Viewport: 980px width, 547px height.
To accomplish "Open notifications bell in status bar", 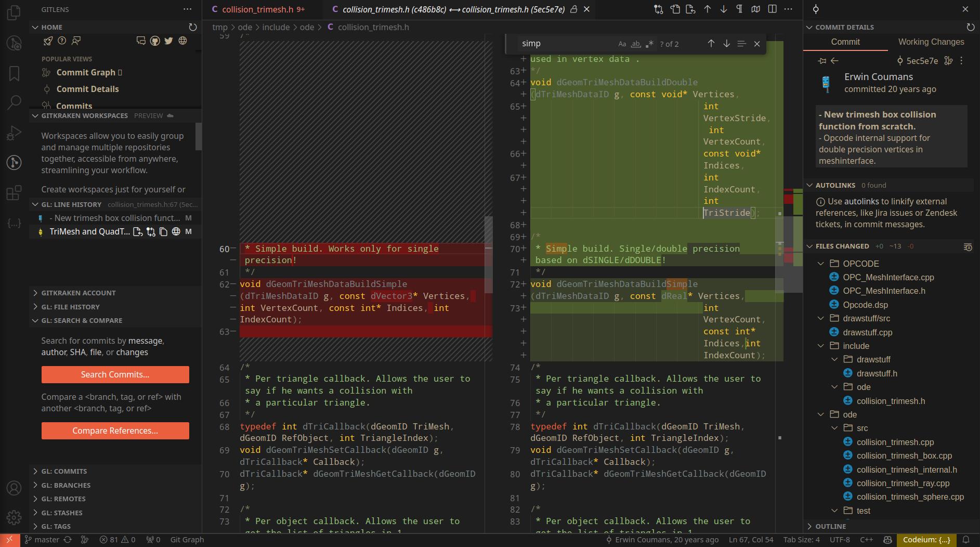I will tap(966, 540).
